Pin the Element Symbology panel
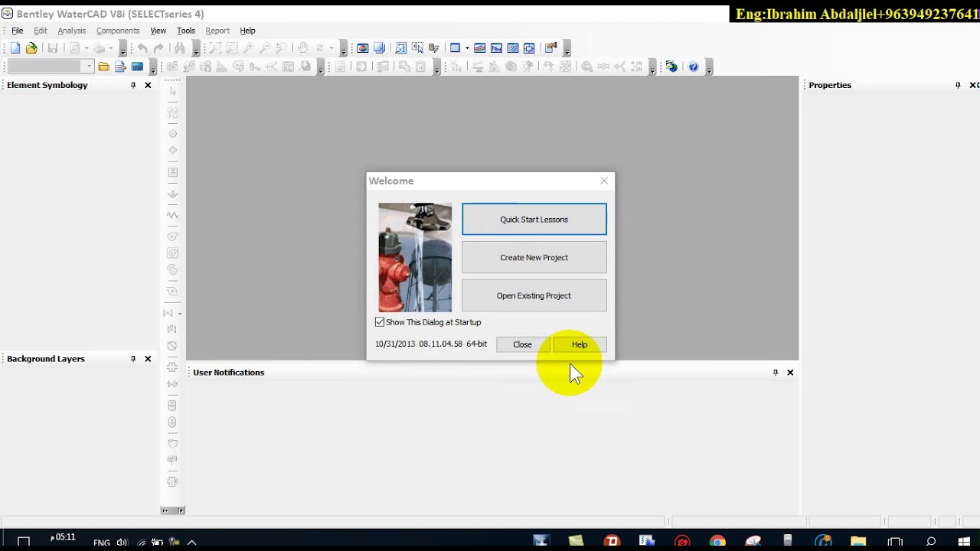980x551 pixels. 133,85
